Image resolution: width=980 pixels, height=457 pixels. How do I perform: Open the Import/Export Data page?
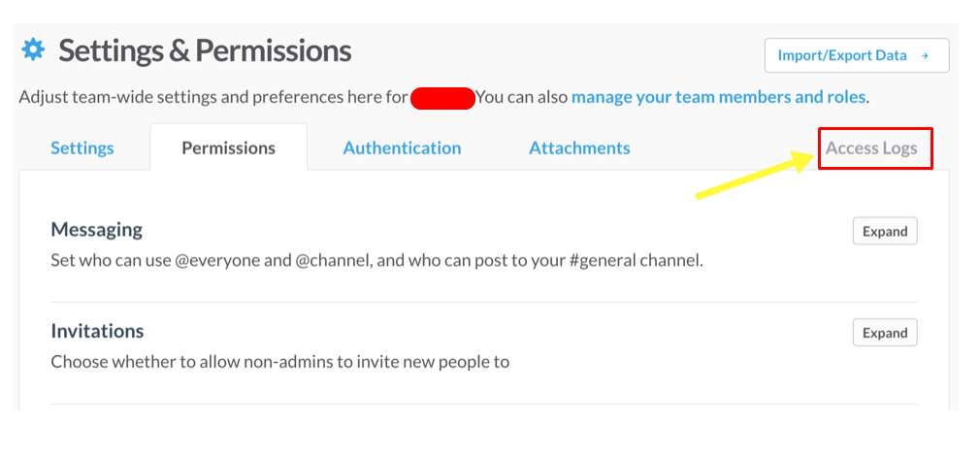pos(856,55)
